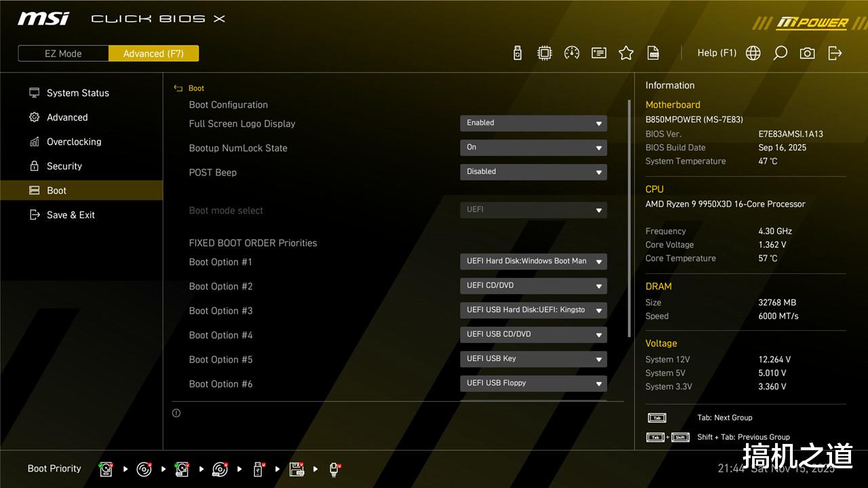Click the monitor icon beside System Status

point(35,93)
